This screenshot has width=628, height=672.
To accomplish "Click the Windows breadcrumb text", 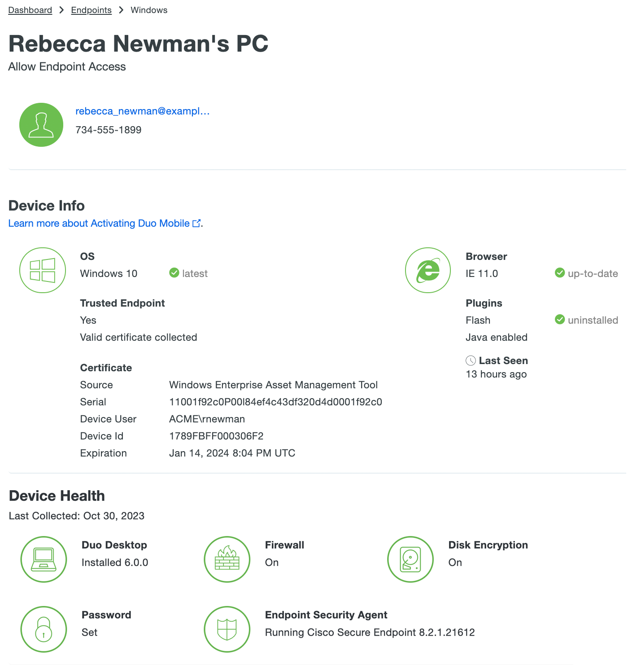I will click(x=149, y=10).
